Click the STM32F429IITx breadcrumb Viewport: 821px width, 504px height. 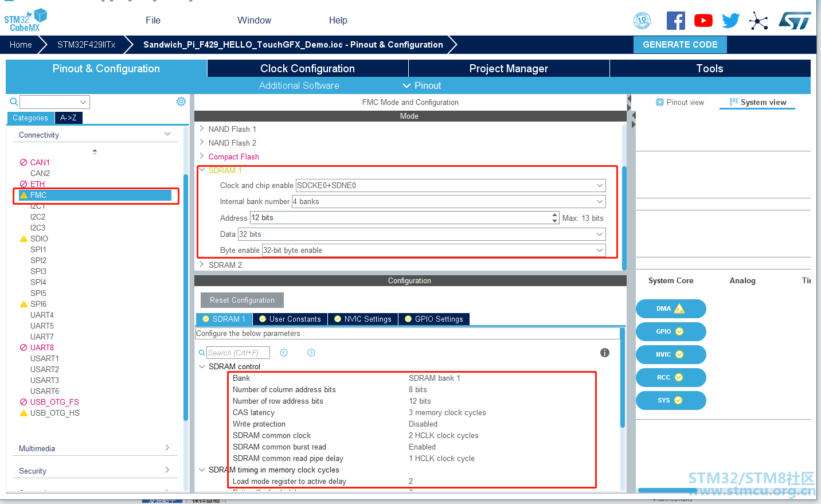86,45
